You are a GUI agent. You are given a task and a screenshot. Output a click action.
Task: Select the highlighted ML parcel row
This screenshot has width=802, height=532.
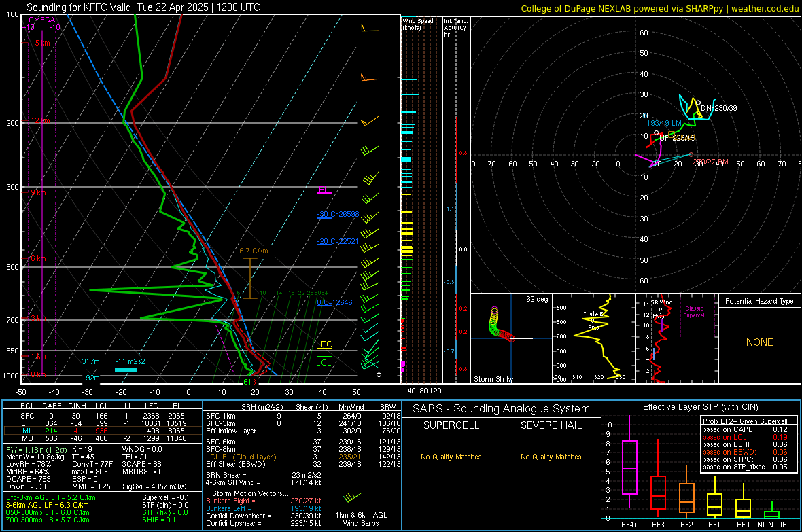tap(103, 431)
